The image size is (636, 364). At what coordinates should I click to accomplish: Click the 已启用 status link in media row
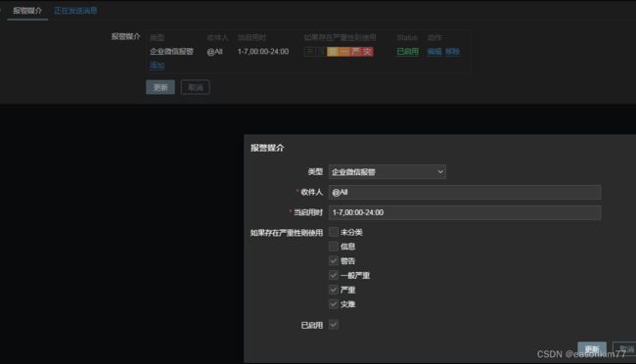coord(407,52)
